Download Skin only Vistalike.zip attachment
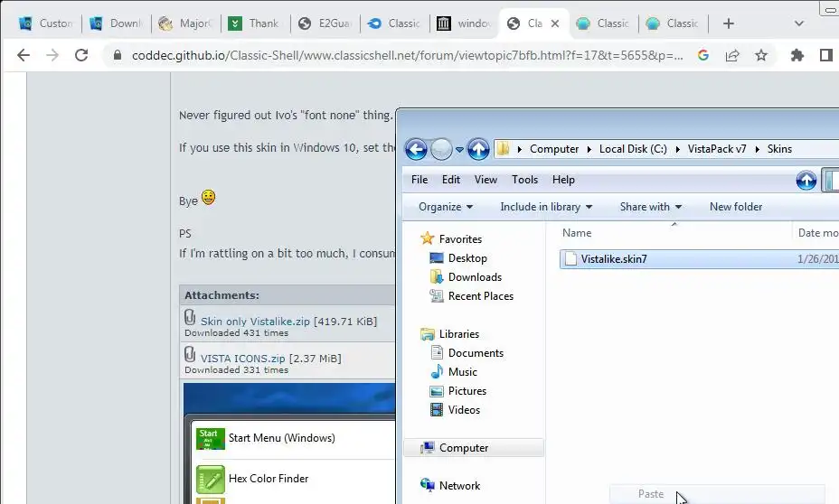Screen dimensions: 839x504 coord(255,322)
